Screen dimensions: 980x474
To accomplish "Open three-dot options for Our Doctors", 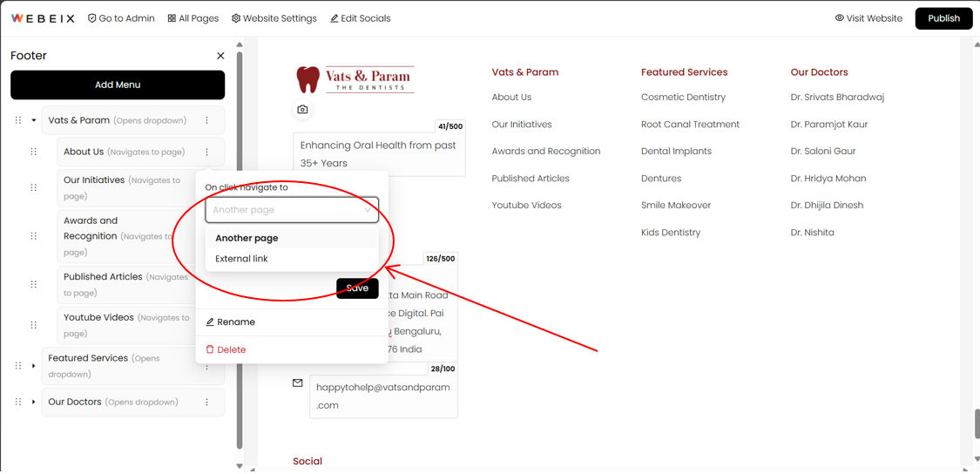I will point(206,402).
